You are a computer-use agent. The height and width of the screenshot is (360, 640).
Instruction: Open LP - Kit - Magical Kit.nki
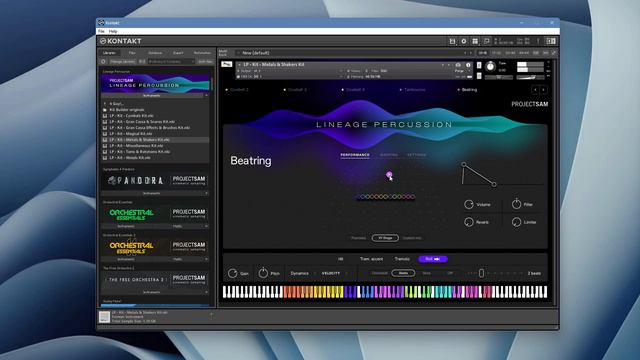tap(131, 133)
